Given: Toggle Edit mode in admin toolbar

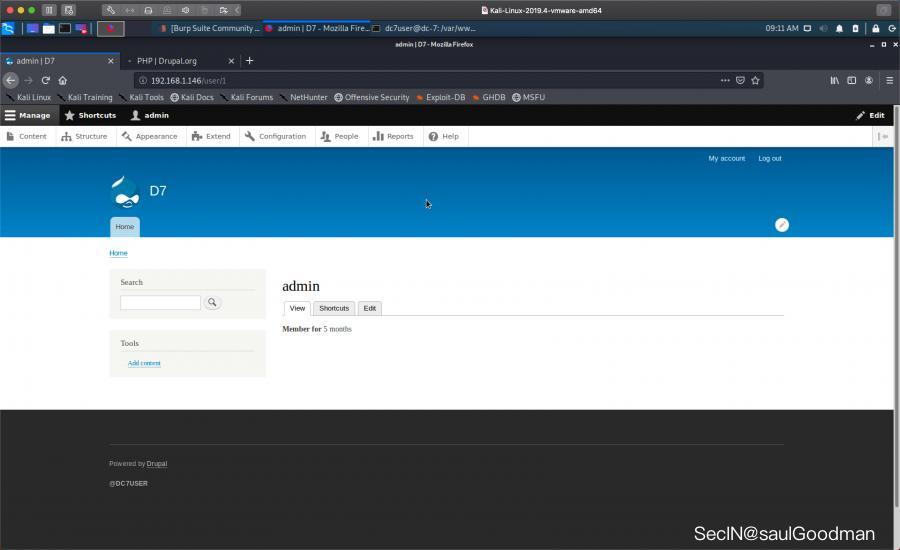Looking at the screenshot, I should 870,115.
